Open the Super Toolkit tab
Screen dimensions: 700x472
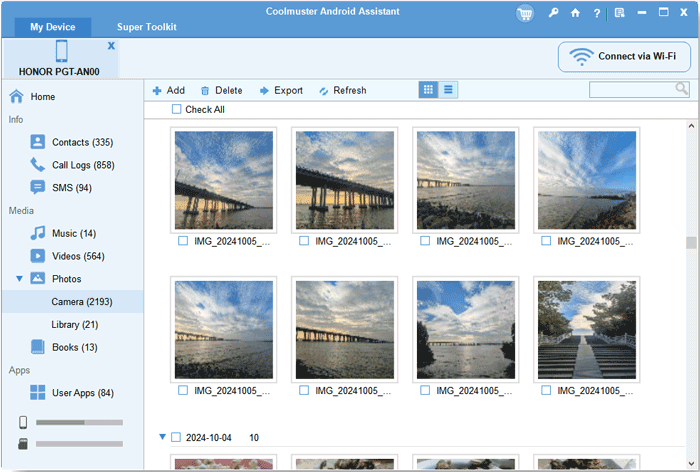146,27
